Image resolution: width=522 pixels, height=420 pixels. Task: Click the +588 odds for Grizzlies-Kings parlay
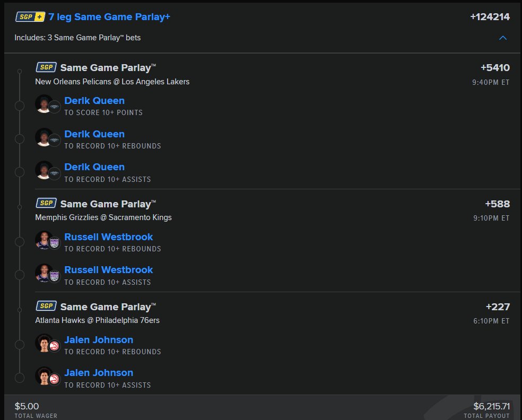(498, 204)
